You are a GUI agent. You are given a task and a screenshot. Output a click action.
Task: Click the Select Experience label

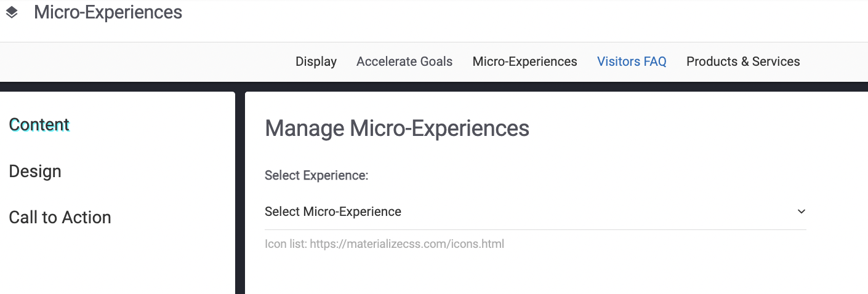tap(316, 176)
